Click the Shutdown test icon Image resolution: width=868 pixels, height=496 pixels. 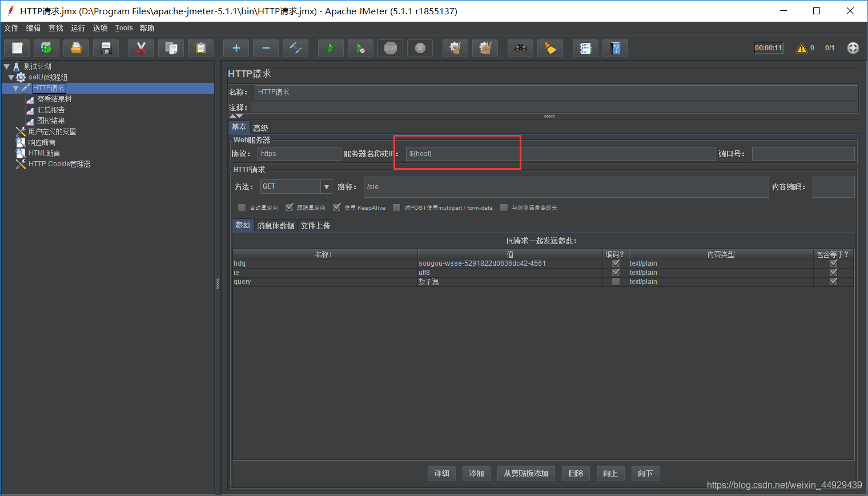click(420, 48)
